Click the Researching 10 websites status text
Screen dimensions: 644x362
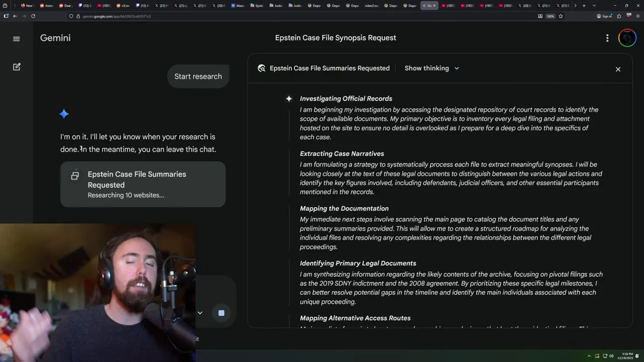pyautogui.click(x=126, y=195)
